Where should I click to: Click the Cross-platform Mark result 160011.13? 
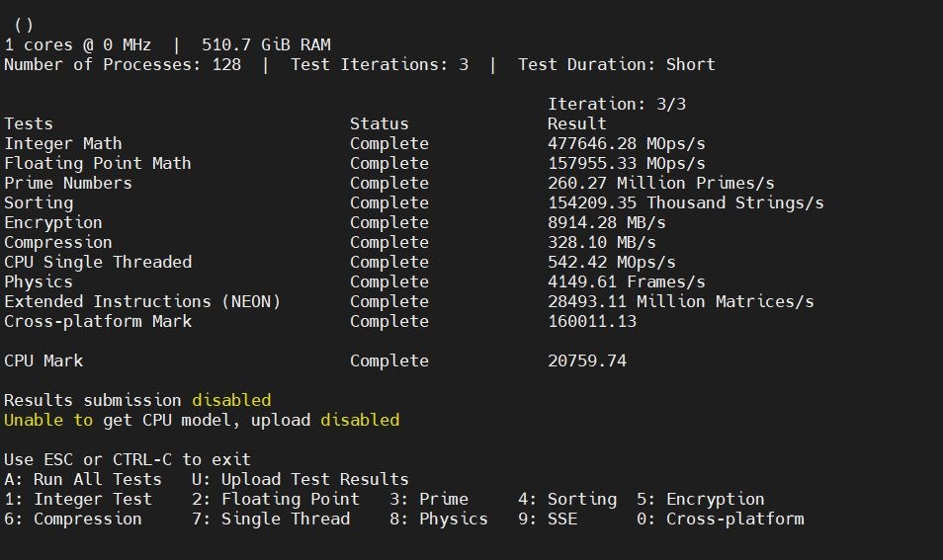coord(592,321)
